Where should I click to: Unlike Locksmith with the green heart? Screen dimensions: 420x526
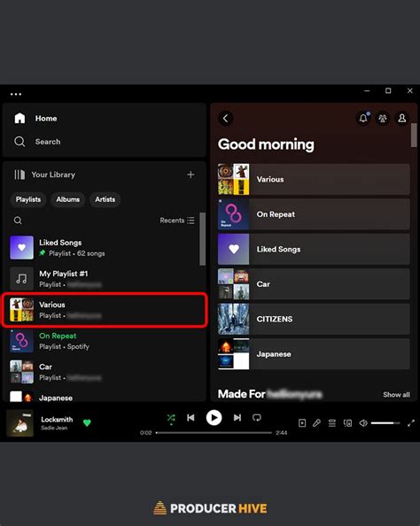[x=87, y=422]
